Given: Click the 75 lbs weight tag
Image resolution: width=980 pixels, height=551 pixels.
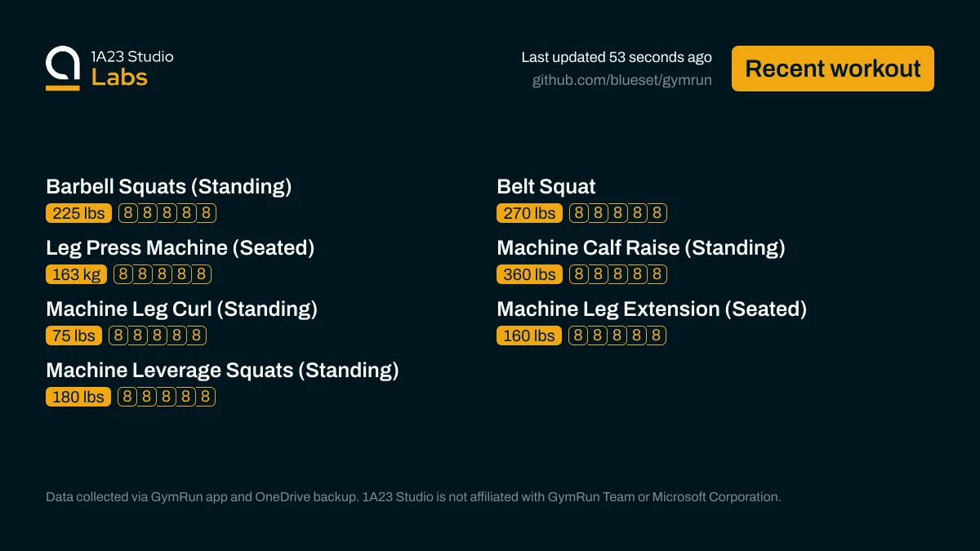Looking at the screenshot, I should tap(73, 335).
